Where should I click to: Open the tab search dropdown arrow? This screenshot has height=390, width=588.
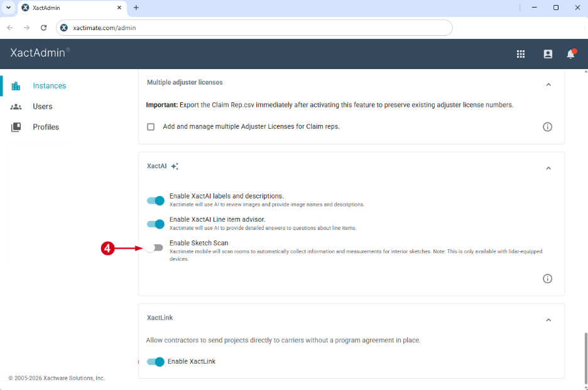[x=8, y=8]
